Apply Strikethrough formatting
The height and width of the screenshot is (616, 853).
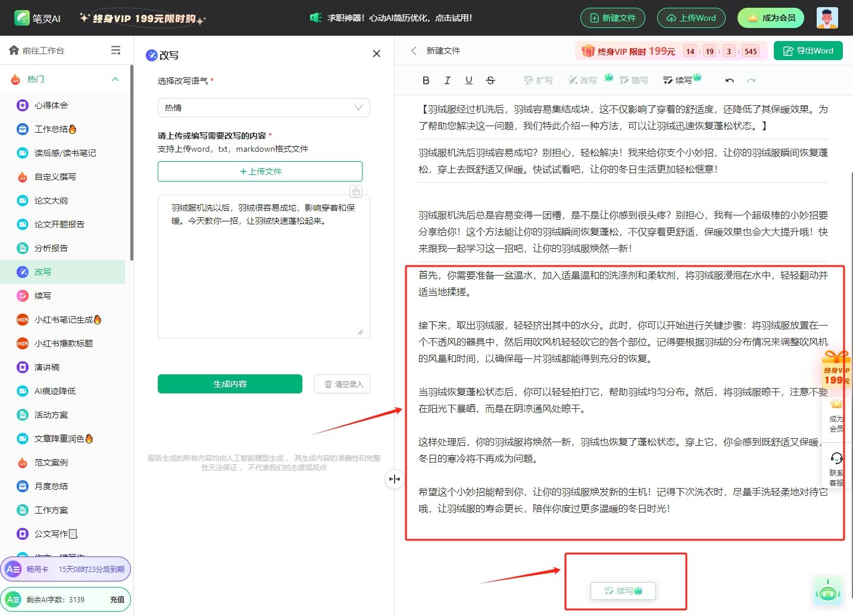coord(490,80)
